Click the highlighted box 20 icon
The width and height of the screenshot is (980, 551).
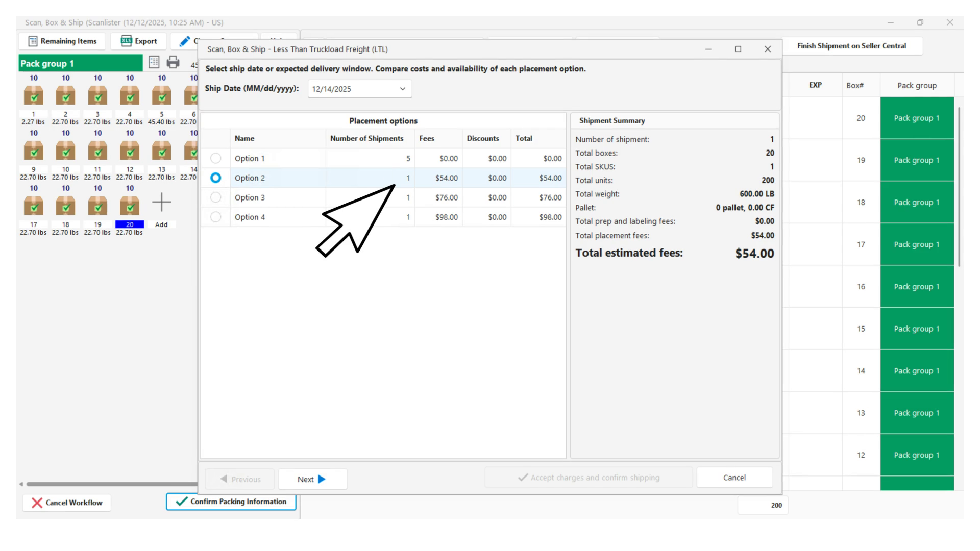point(130,206)
